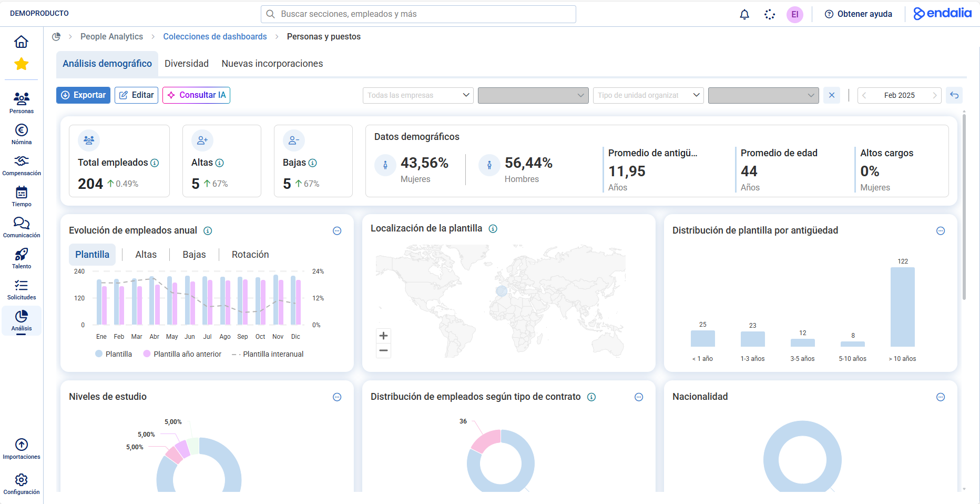980x504 pixels.
Task: Select Altas chart tab
Action: [146, 255]
